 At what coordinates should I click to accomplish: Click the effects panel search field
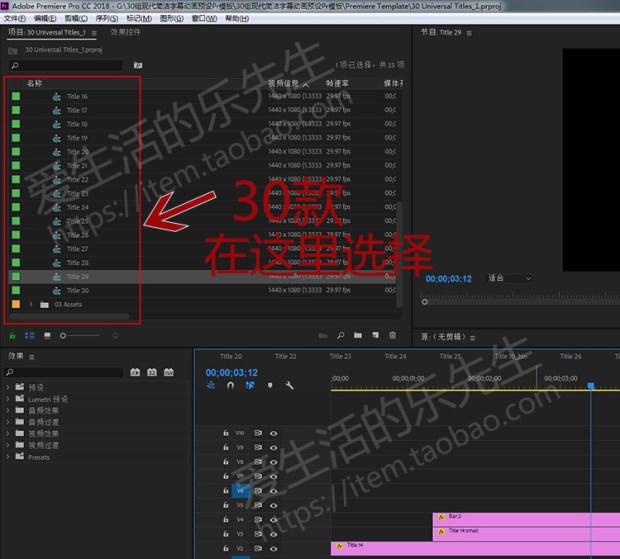64,372
